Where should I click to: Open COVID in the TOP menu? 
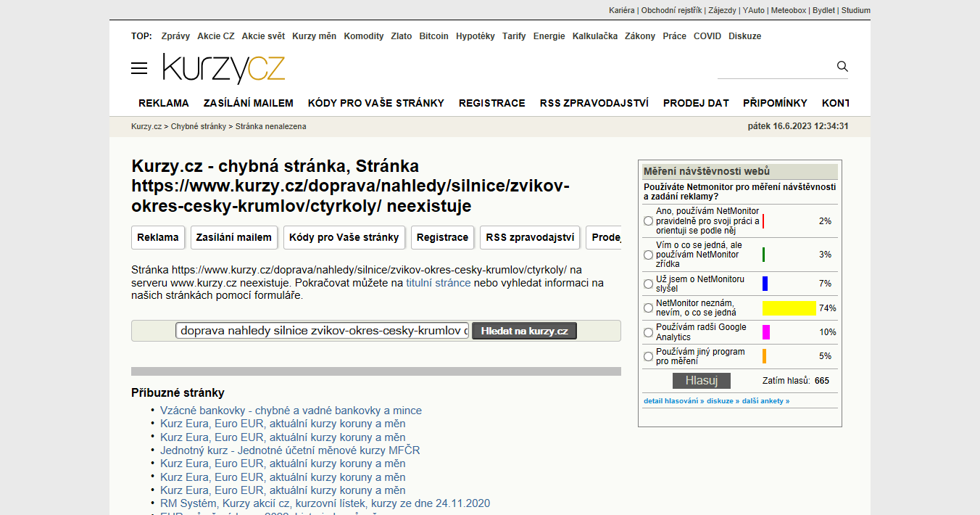click(707, 36)
